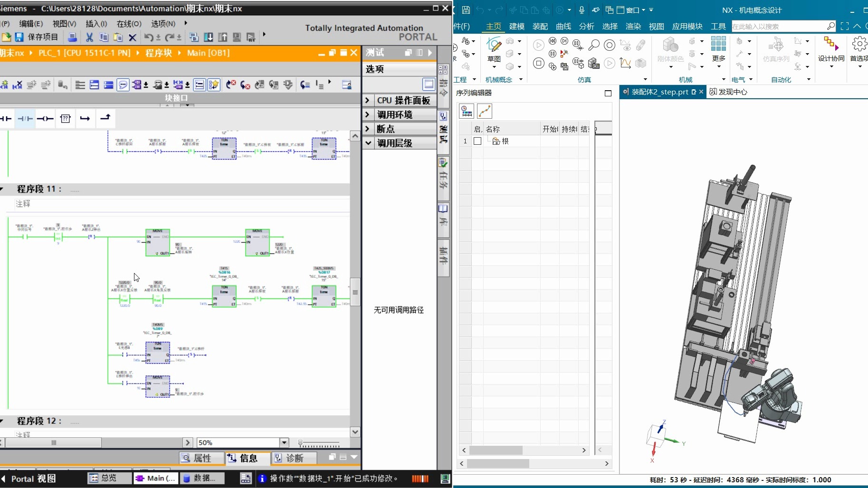This screenshot has width=868, height=488.
Task: Open the Discovery Center tab
Action: pos(728,92)
